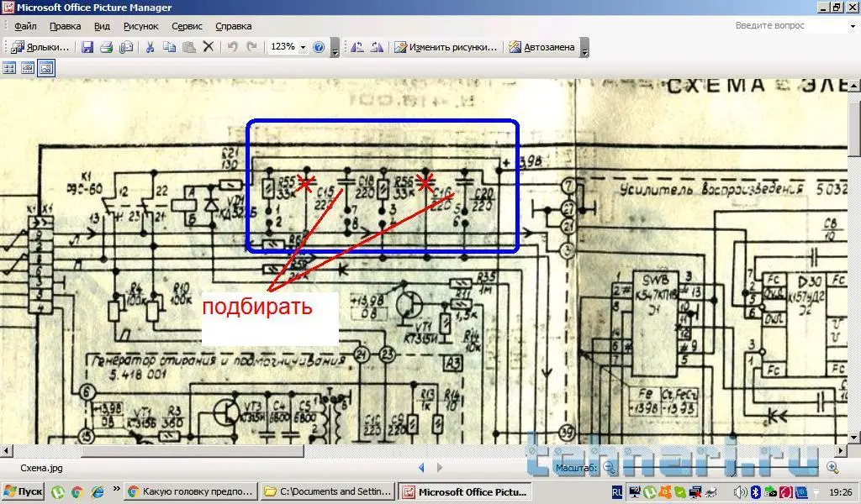Copy picture using the copy icon
The height and width of the screenshot is (504, 861).
click(x=169, y=47)
